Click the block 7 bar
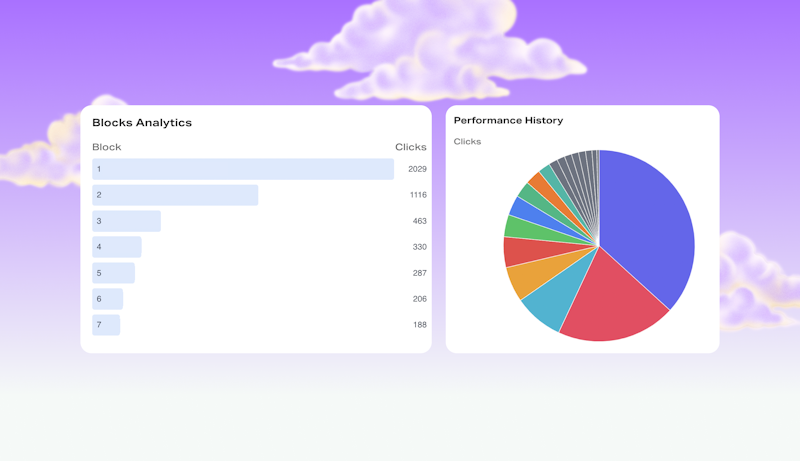 (106, 325)
